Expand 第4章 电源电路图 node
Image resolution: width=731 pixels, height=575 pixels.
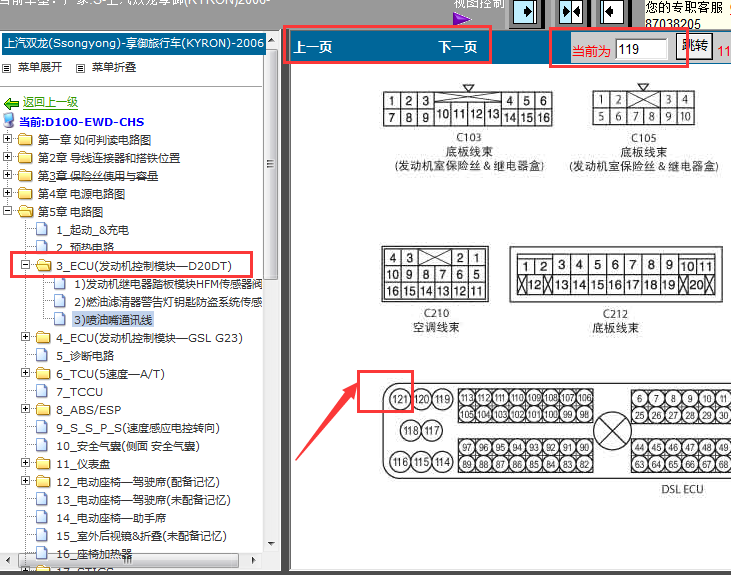point(7,193)
